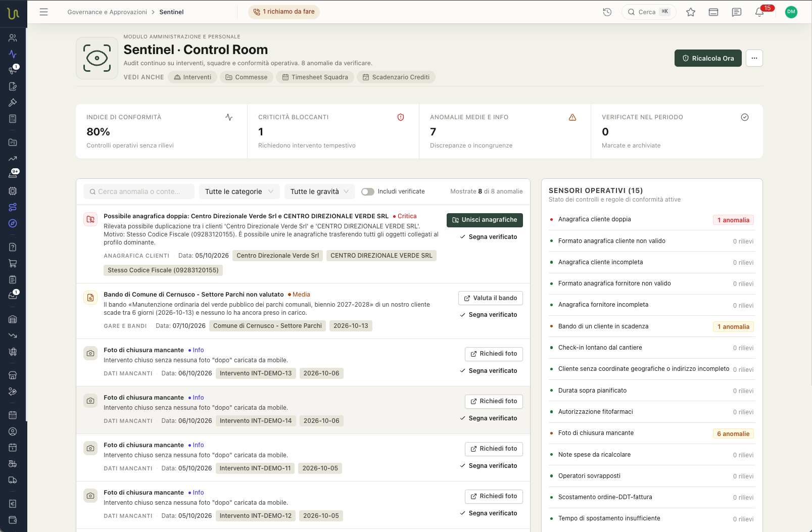Click the Intervento INT-DEMO-11 tag
The width and height of the screenshot is (812, 532).
click(x=255, y=468)
